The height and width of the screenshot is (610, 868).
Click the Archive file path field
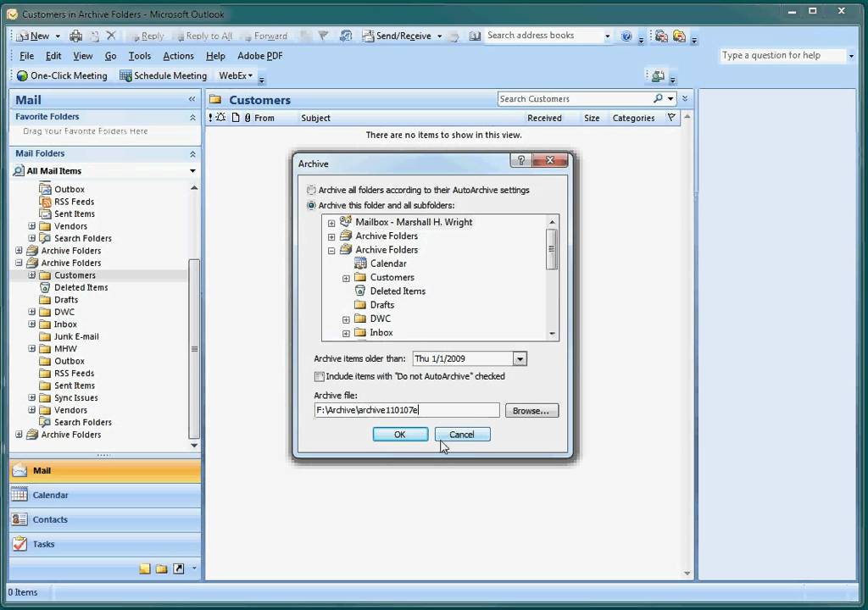(x=407, y=410)
